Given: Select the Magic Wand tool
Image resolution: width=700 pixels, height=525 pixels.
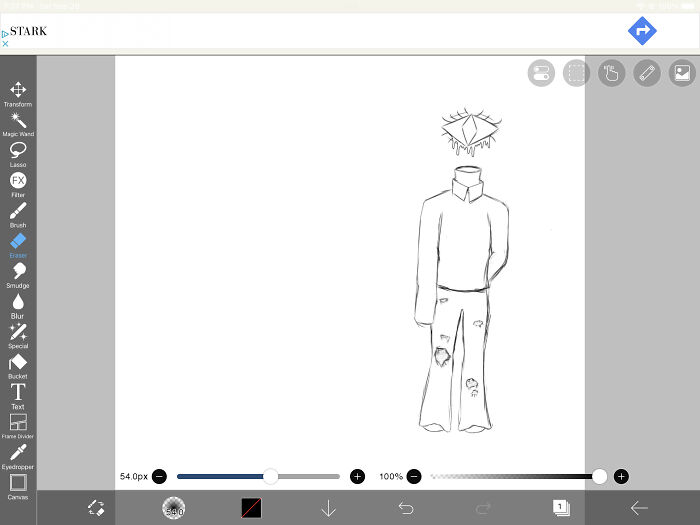Looking at the screenshot, I should (x=18, y=125).
